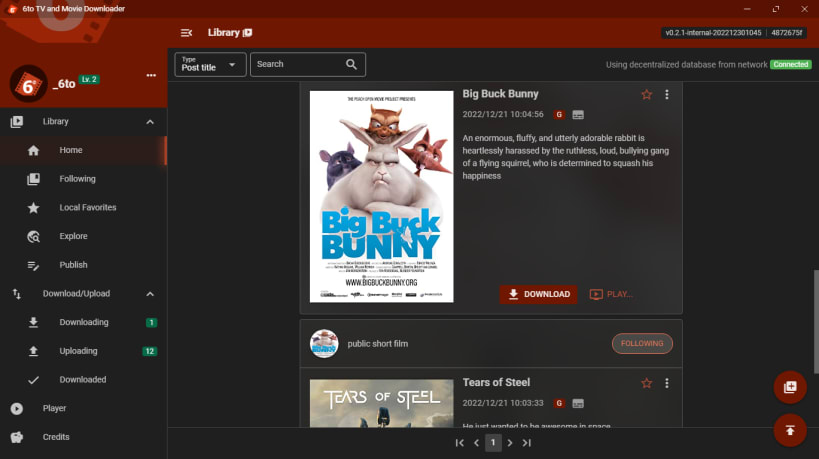Open the Uploading list
This screenshot has width=819, height=459.
pyautogui.click(x=84, y=351)
